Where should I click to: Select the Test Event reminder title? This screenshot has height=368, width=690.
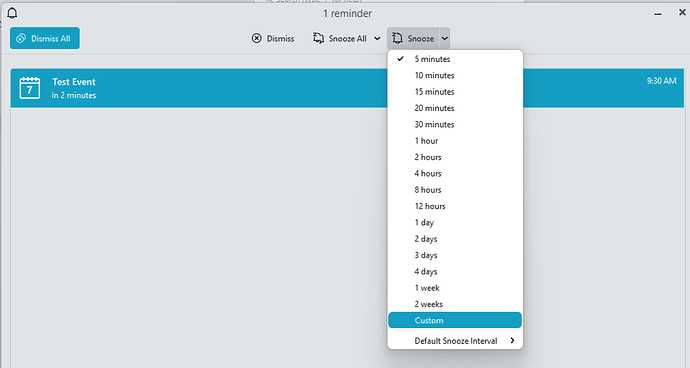coord(74,81)
